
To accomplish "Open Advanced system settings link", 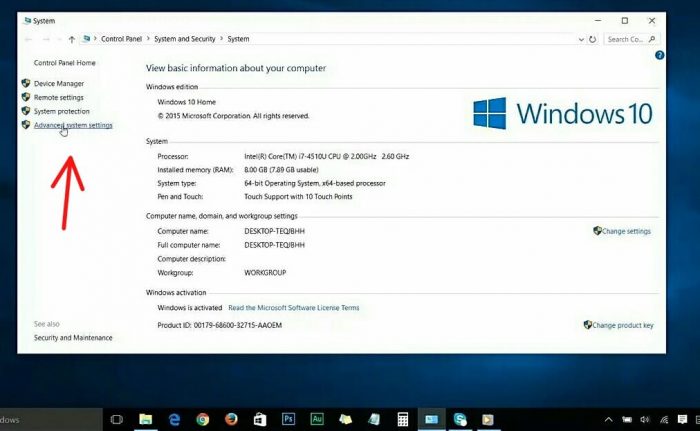I will click(x=73, y=125).
